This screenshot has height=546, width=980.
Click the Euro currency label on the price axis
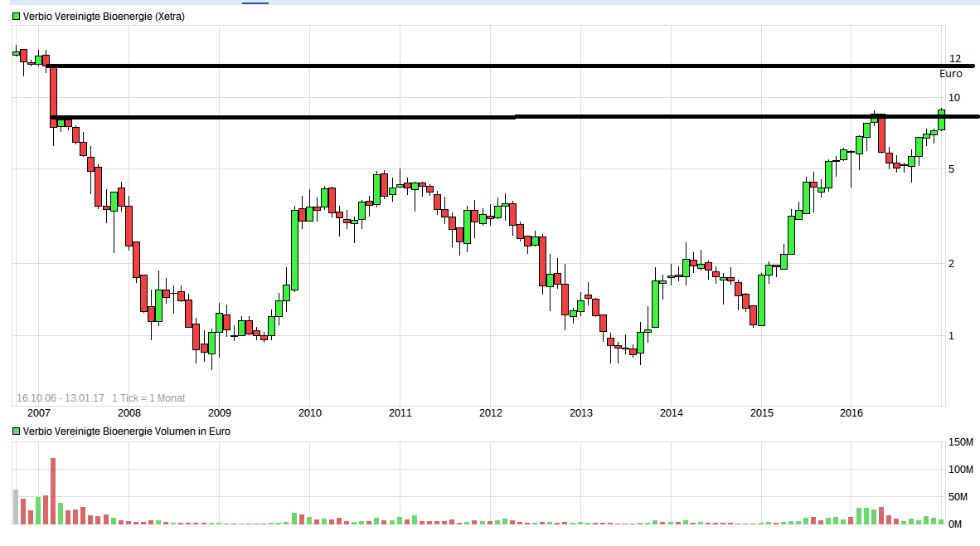(950, 74)
